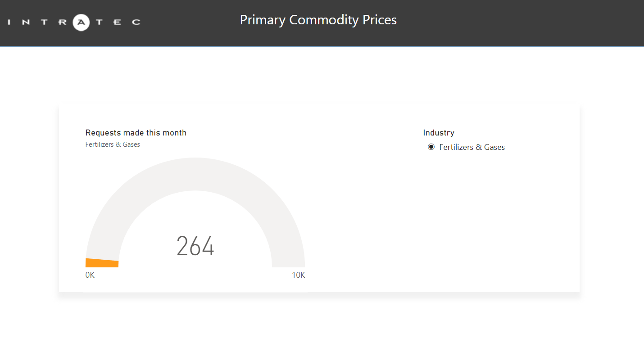
Task: Click the letter I in Intratec logo
Action: click(x=9, y=22)
